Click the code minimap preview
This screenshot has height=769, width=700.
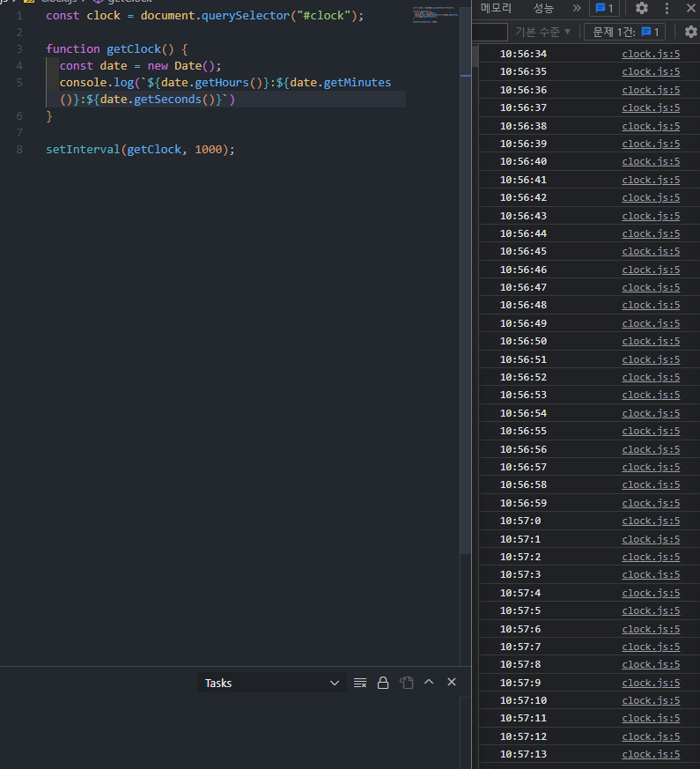(x=435, y=15)
